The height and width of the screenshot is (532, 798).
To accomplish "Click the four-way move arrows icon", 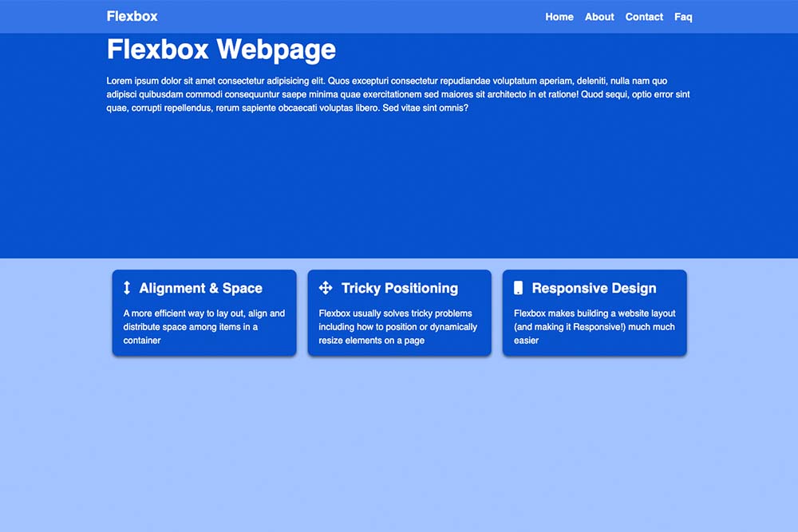I will click(326, 288).
